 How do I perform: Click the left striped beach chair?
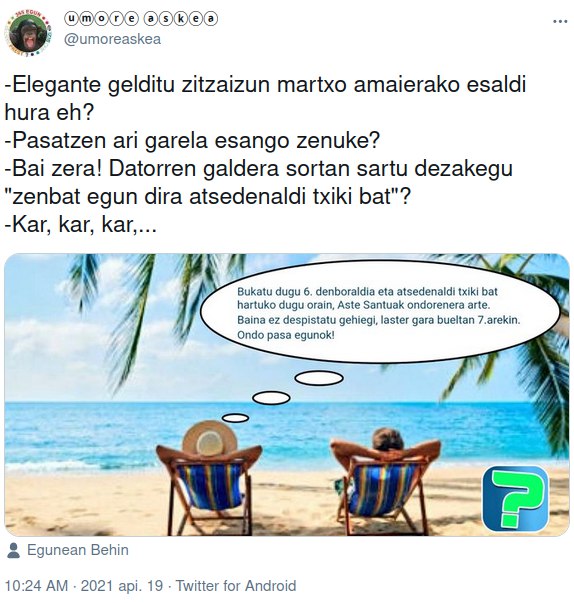210,490
